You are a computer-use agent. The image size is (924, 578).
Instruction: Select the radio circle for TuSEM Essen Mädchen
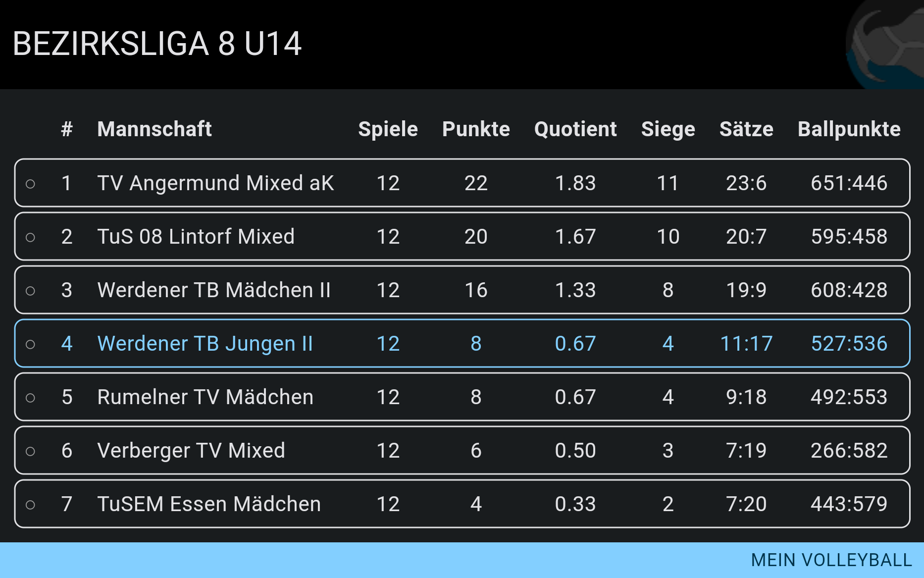tap(30, 505)
